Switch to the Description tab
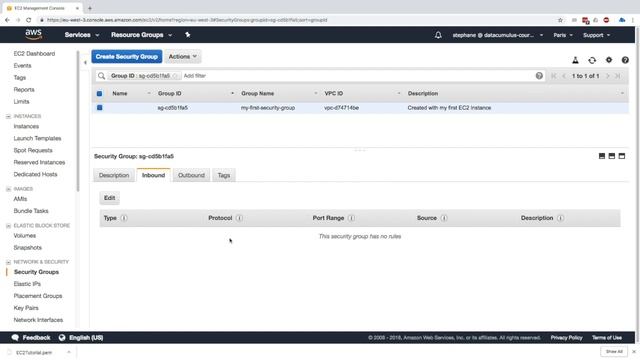This screenshot has width=640, height=360. (114, 175)
